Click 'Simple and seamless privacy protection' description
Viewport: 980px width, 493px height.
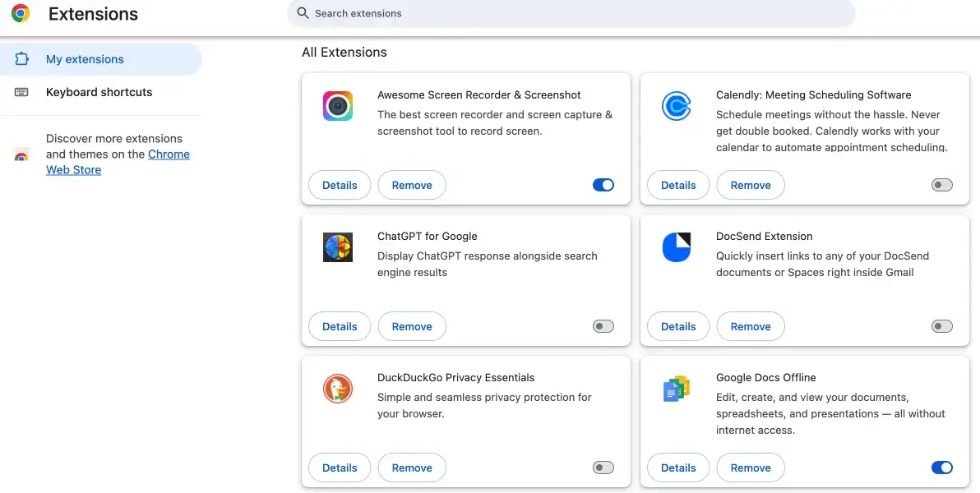click(484, 406)
